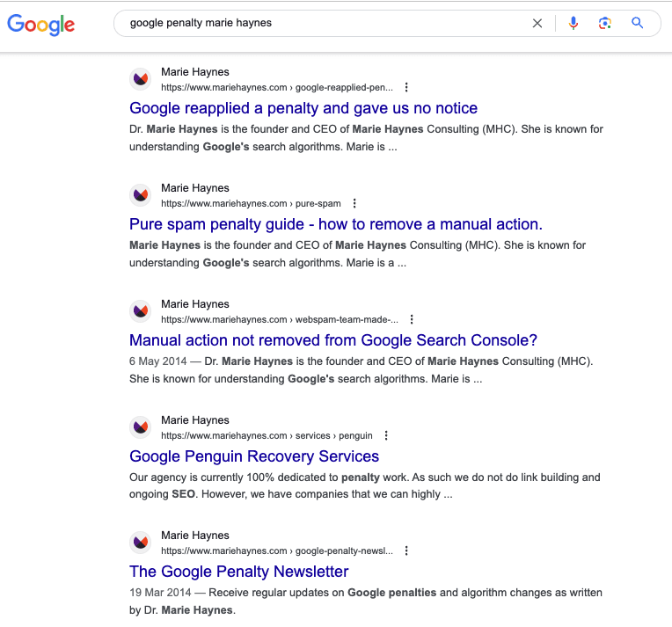Clear the search box text

pos(537,24)
